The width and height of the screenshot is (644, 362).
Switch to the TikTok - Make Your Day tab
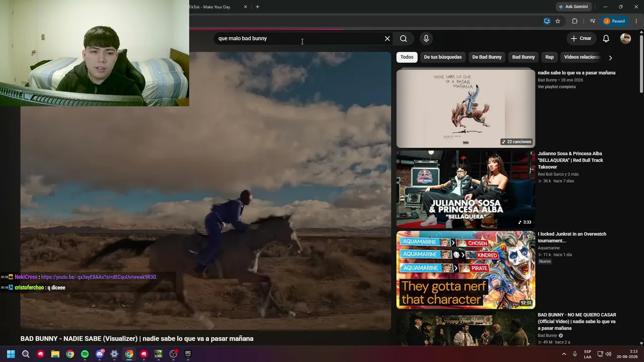click(209, 7)
